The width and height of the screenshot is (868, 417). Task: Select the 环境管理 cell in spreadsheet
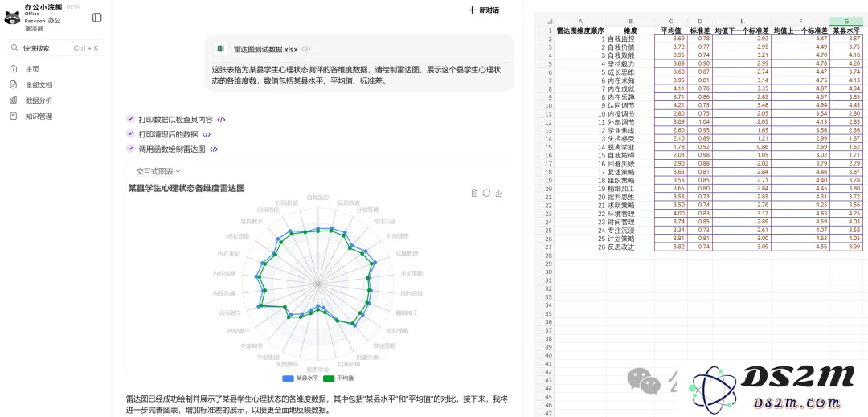pyautogui.click(x=630, y=214)
